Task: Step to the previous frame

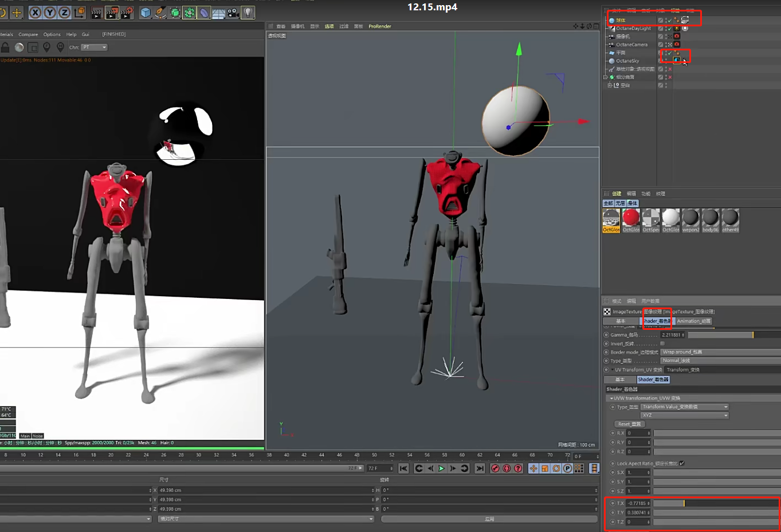Action: (x=430, y=468)
